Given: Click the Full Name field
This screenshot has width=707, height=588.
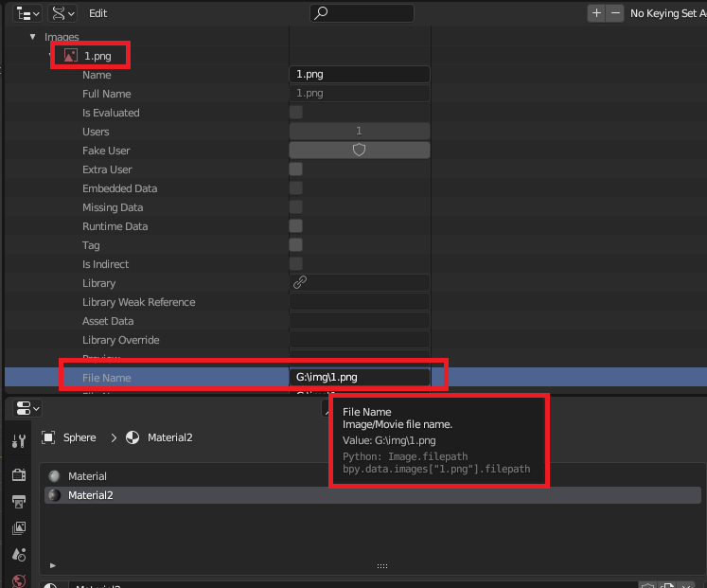Looking at the screenshot, I should tap(360, 94).
